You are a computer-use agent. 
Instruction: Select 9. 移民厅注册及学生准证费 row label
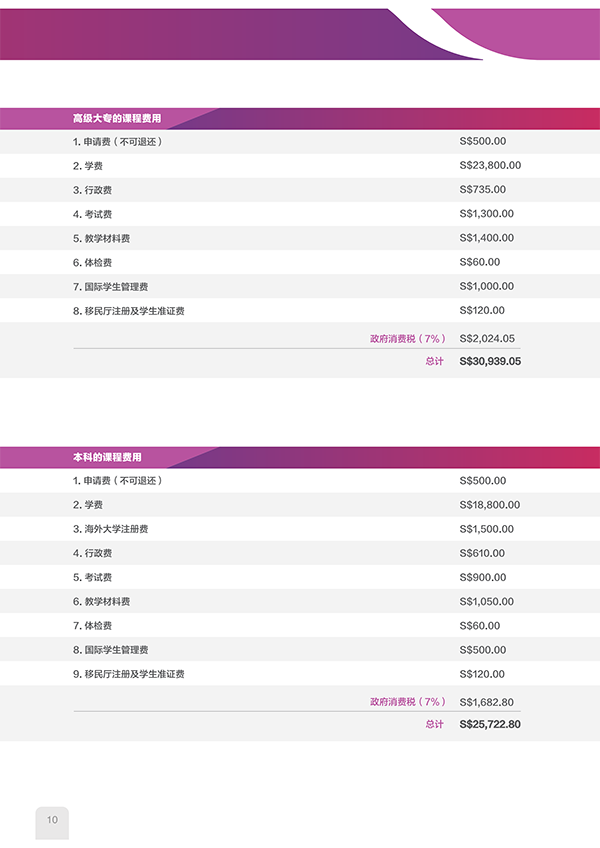click(x=129, y=674)
